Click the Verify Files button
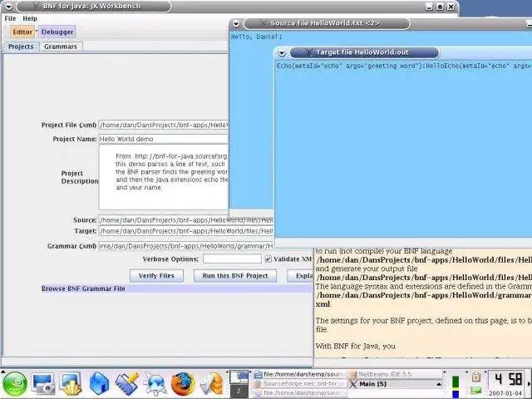 (156, 276)
